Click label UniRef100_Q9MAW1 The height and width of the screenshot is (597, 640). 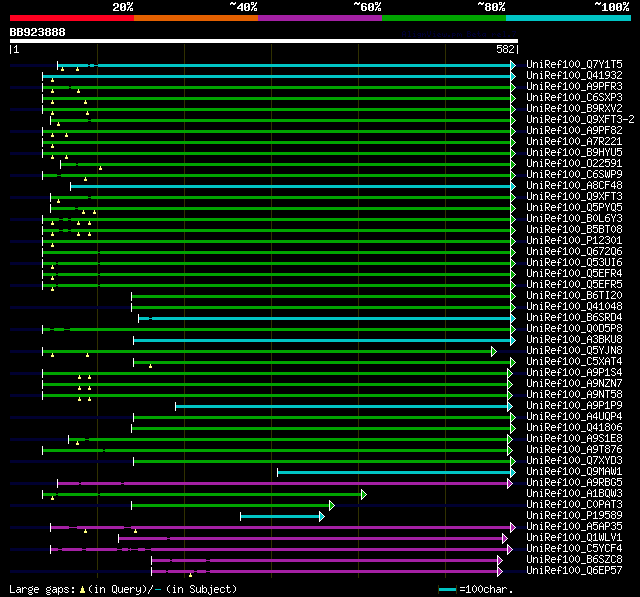click(574, 472)
